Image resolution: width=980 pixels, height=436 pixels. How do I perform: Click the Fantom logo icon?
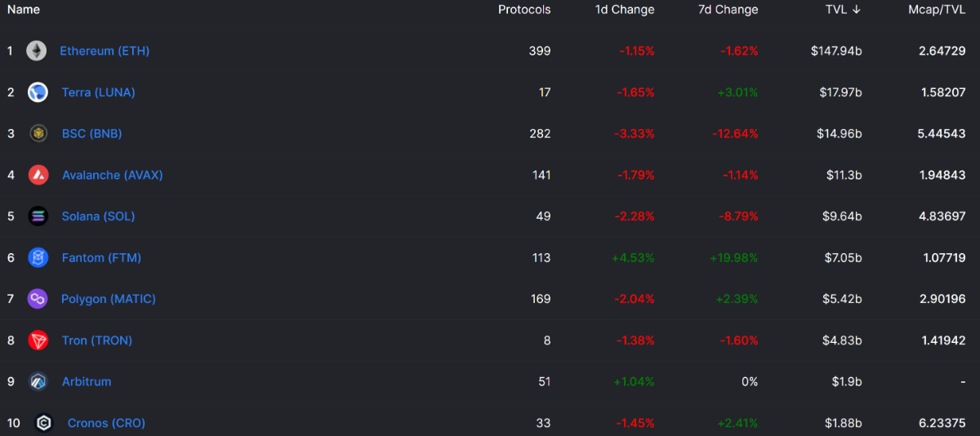coord(38,258)
